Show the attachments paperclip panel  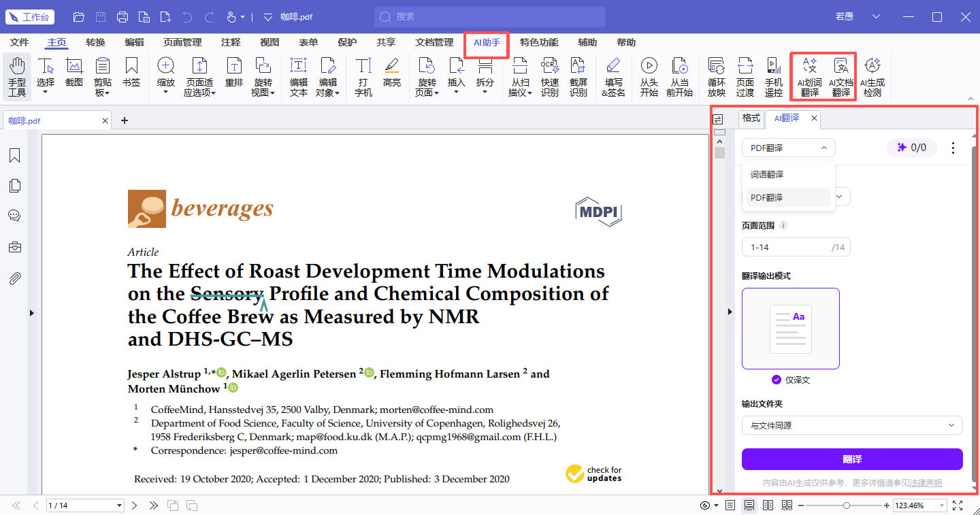tap(14, 278)
